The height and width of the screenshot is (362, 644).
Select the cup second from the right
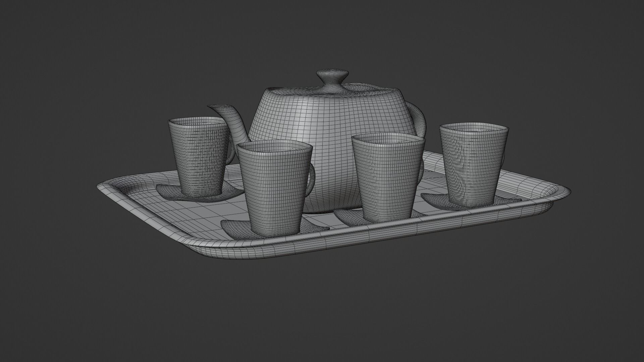(x=389, y=178)
